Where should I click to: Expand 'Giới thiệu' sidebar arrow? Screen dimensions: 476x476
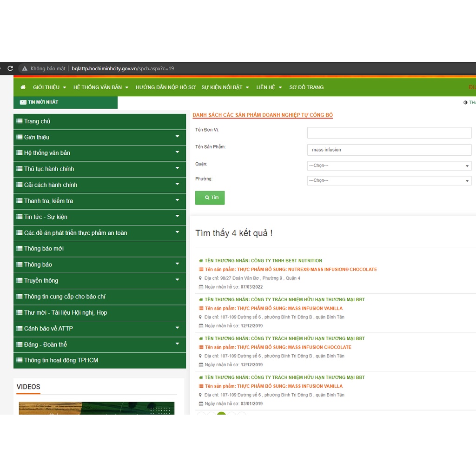pyautogui.click(x=177, y=137)
